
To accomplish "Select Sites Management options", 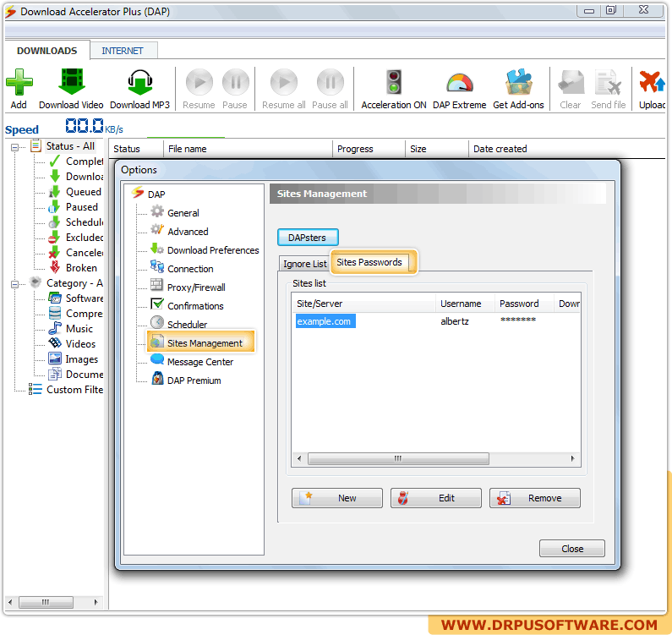I will tap(201, 343).
